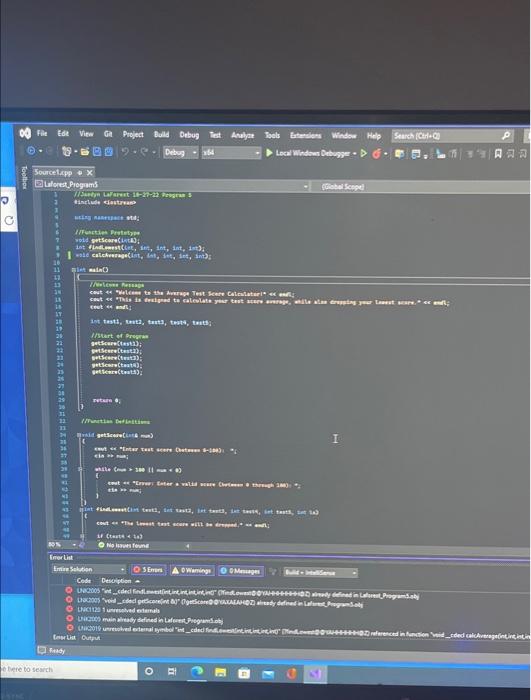Open Mail app from taskbar
The image size is (531, 700).
(x=268, y=673)
